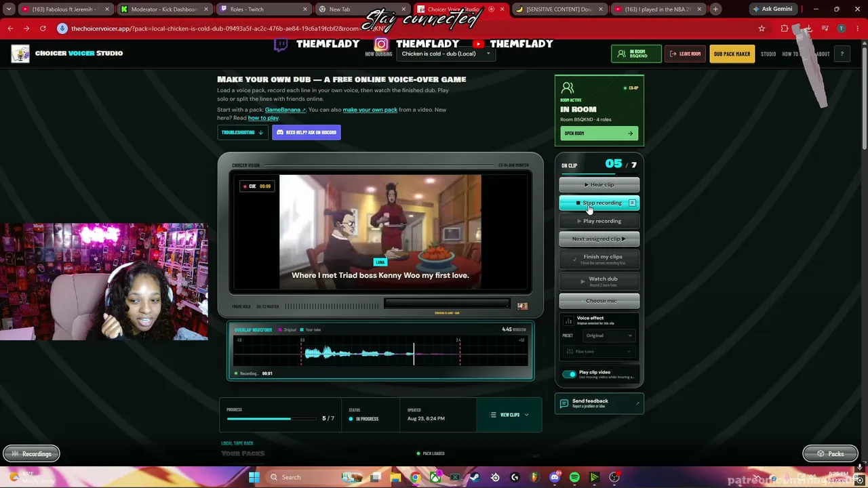Open the Now Dubbing pack dropdown

coord(446,54)
